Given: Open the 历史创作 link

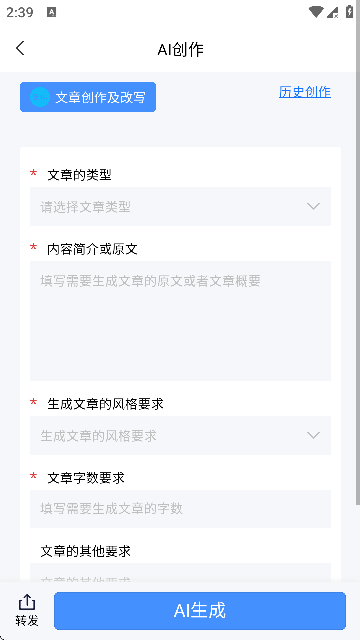Looking at the screenshot, I should (305, 92).
